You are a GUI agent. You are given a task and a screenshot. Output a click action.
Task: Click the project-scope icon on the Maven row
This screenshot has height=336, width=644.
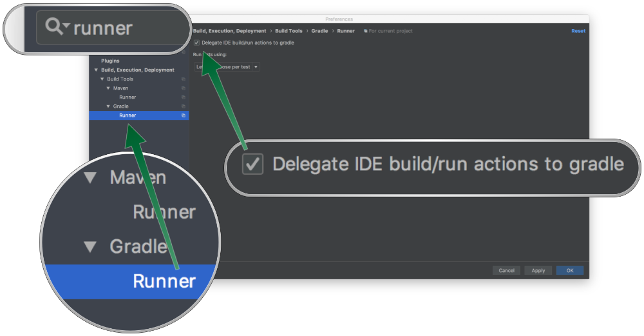[x=184, y=88]
